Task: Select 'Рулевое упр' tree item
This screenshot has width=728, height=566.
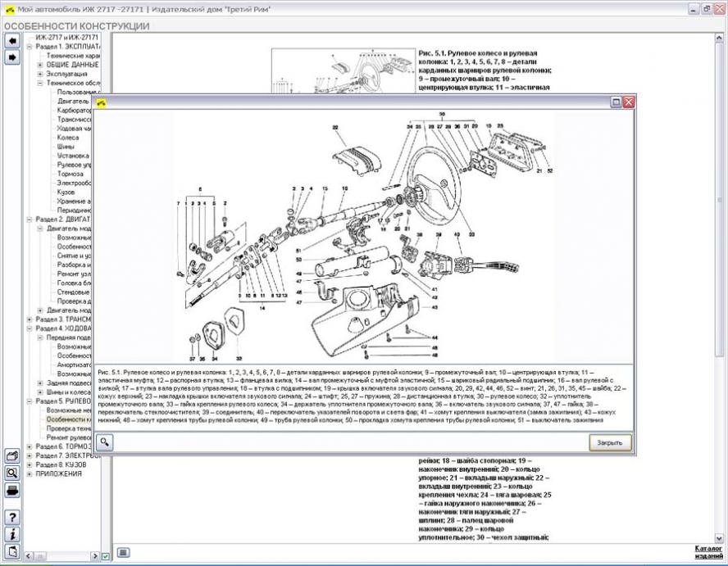Action: [75, 165]
